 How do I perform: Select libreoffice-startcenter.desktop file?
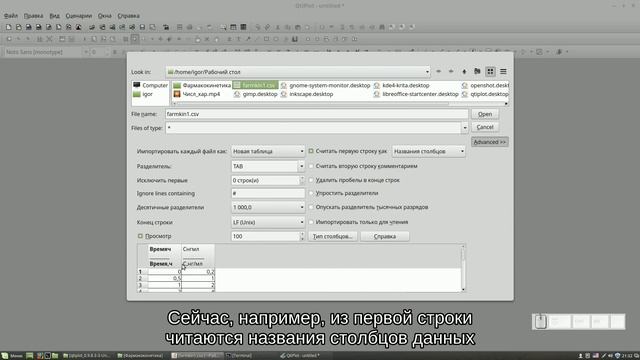[x=416, y=94]
